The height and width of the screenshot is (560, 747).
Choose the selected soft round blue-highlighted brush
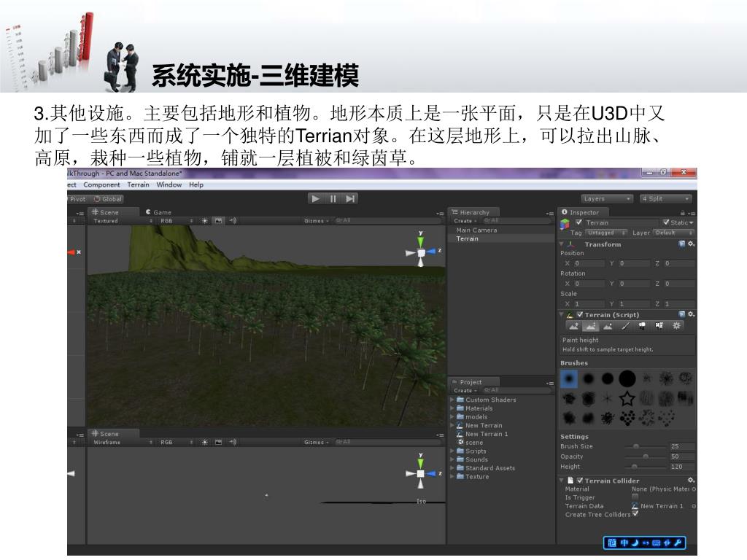[569, 378]
